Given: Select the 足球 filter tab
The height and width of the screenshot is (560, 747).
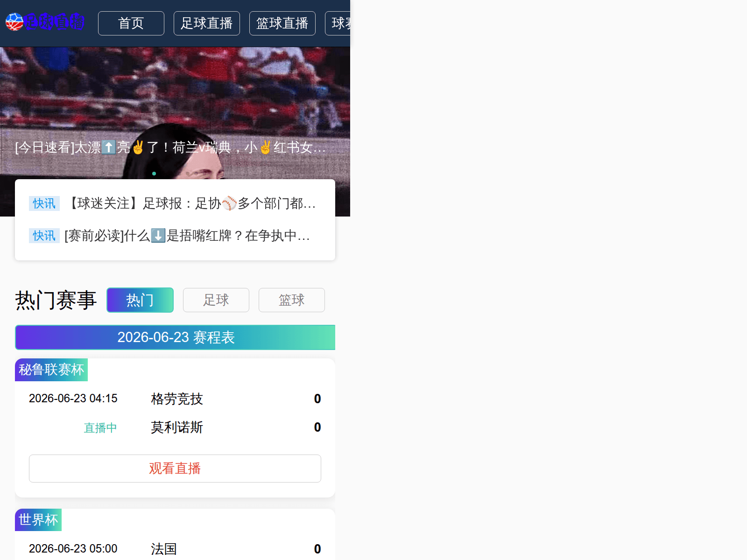Looking at the screenshot, I should pos(216,300).
